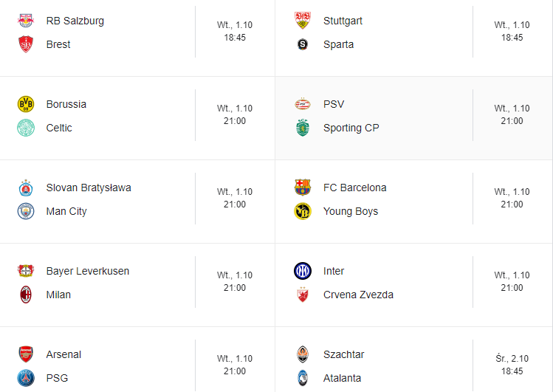Select the Arsenal cannon crest
553x392 pixels.
pyautogui.click(x=26, y=354)
